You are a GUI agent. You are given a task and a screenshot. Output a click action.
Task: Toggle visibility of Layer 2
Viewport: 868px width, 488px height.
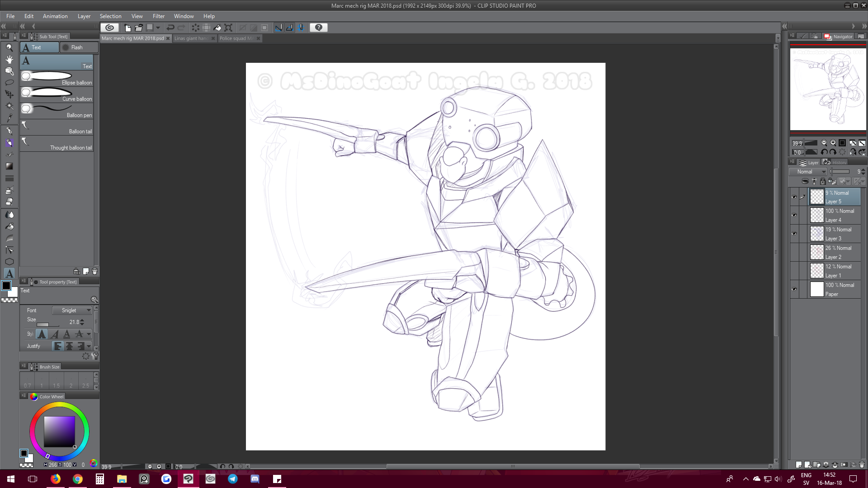point(794,252)
